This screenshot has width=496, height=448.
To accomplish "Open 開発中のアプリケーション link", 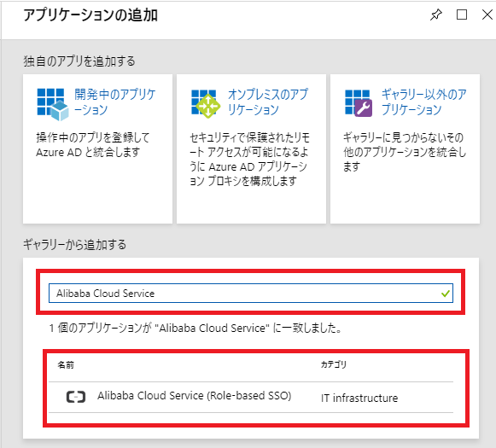I will pyautogui.click(x=115, y=102).
